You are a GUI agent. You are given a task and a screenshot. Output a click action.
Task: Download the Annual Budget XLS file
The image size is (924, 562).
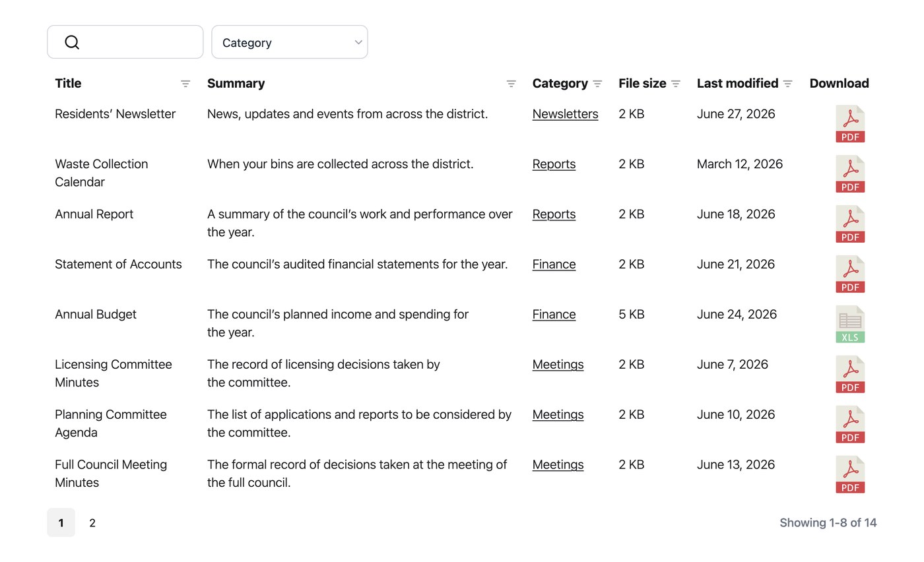(x=850, y=324)
